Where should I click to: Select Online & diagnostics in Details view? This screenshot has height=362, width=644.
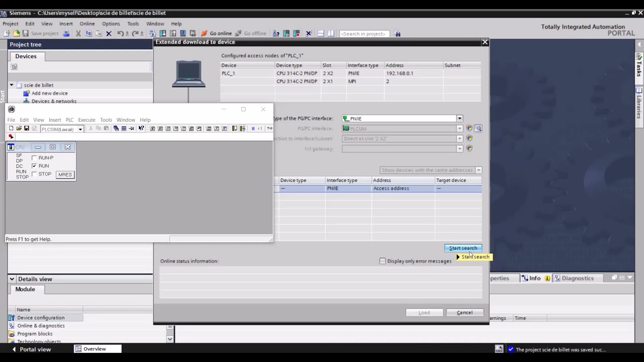coord(41,326)
